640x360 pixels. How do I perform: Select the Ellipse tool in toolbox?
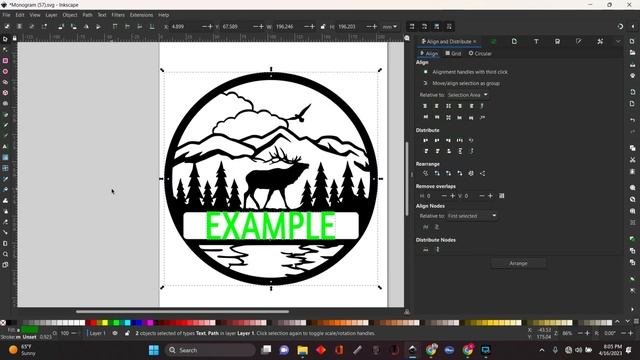[5, 71]
